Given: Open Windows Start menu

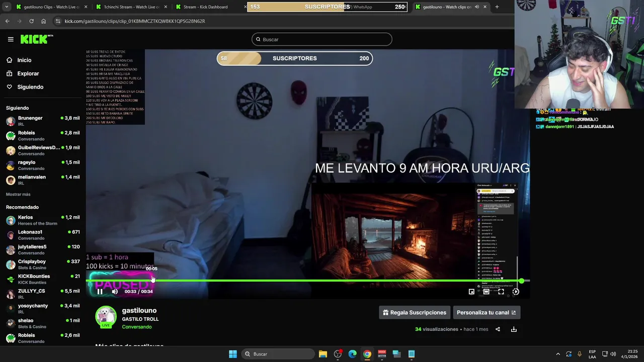Looking at the screenshot, I should tap(233, 354).
